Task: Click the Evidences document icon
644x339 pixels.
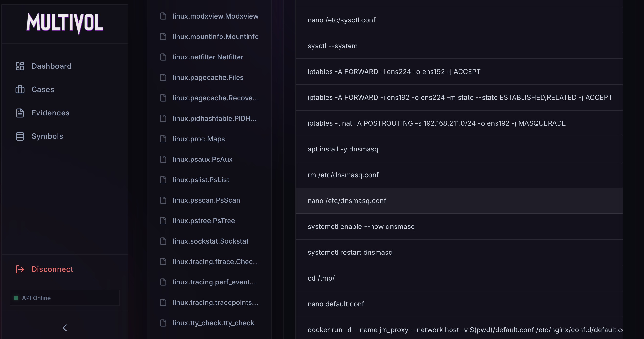Action: (20, 113)
